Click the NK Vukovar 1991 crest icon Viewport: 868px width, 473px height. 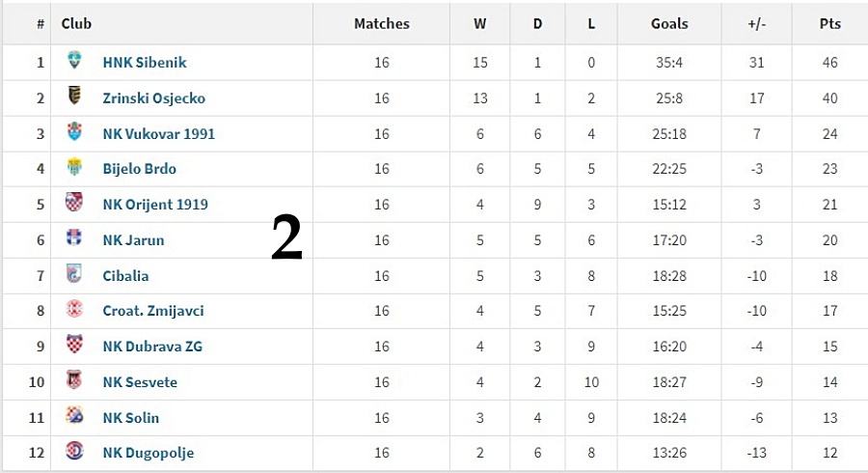[x=74, y=131]
